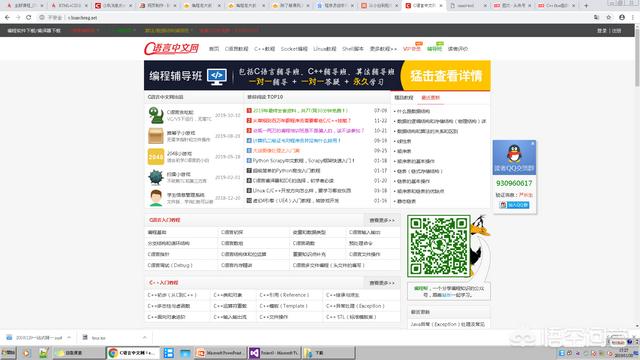The height and width of the screenshot is (360, 640).
Task: Open the Socket编程 navigation item
Action: point(294,49)
